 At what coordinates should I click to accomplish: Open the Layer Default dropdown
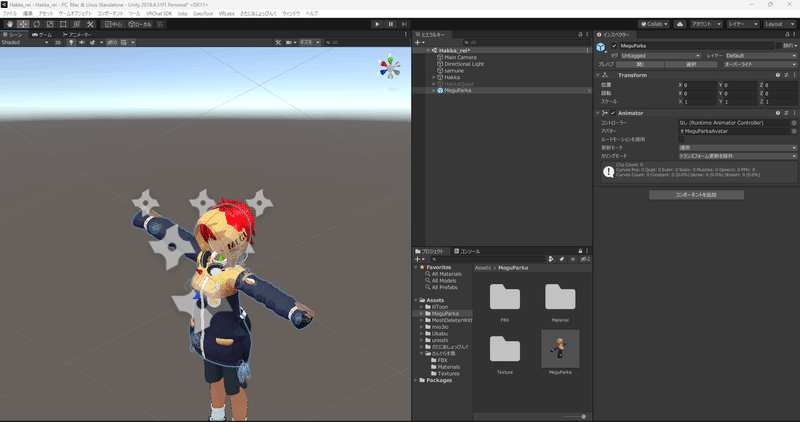tap(760, 56)
